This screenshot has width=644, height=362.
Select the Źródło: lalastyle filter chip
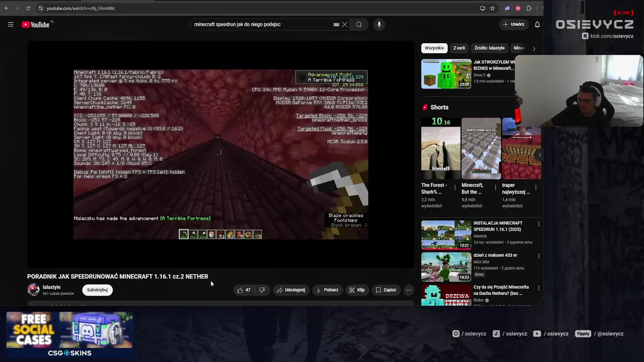click(490, 48)
